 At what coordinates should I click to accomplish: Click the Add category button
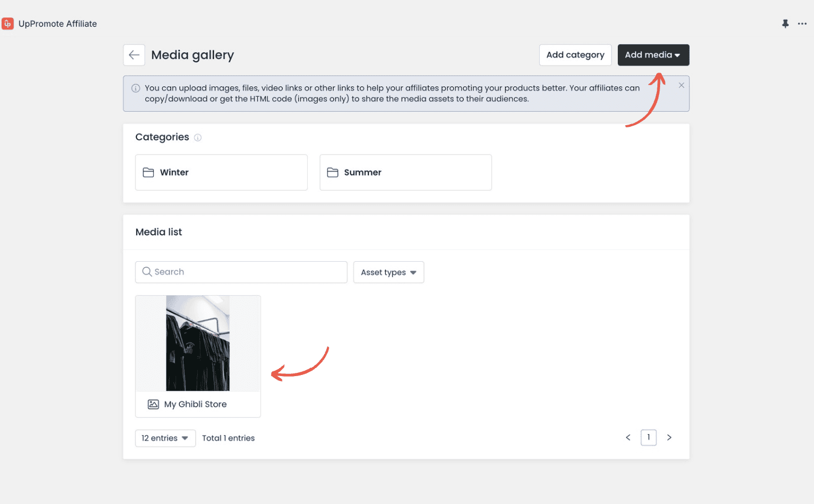(576, 55)
